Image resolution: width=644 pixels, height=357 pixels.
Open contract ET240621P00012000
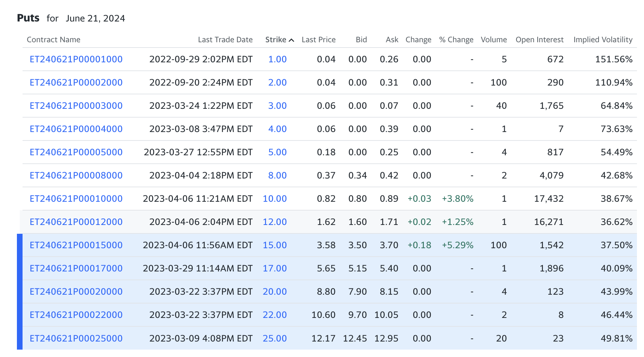75,222
